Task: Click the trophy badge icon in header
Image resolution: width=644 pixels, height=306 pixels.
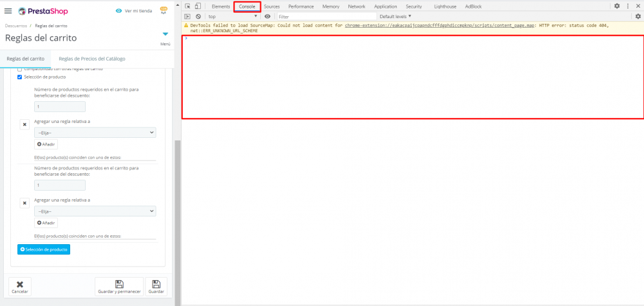Action: (x=164, y=11)
